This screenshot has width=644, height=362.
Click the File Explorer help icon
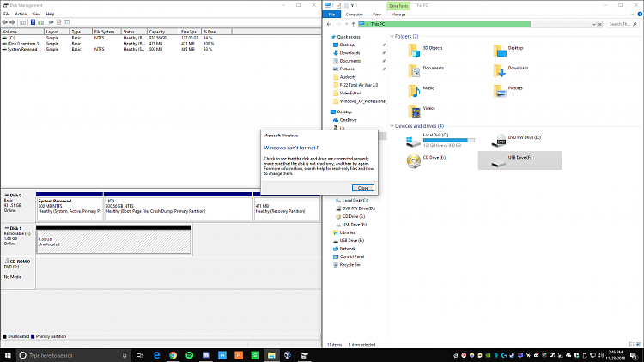(640, 15)
